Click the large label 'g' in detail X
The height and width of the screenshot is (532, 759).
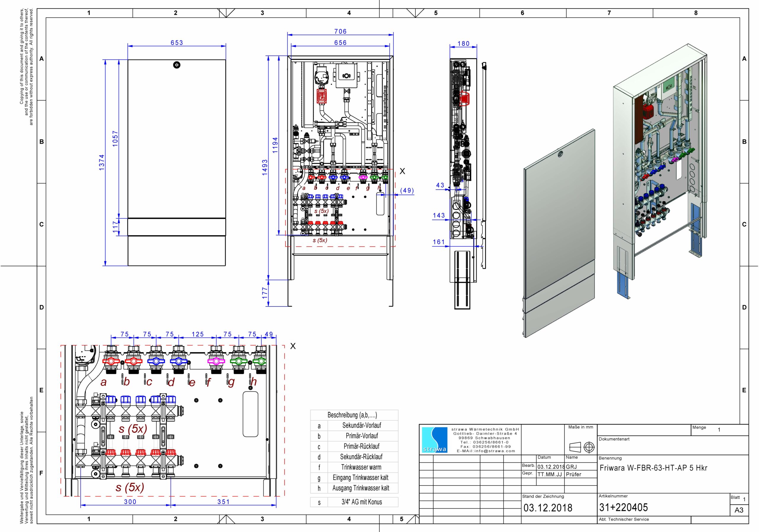[231, 382]
